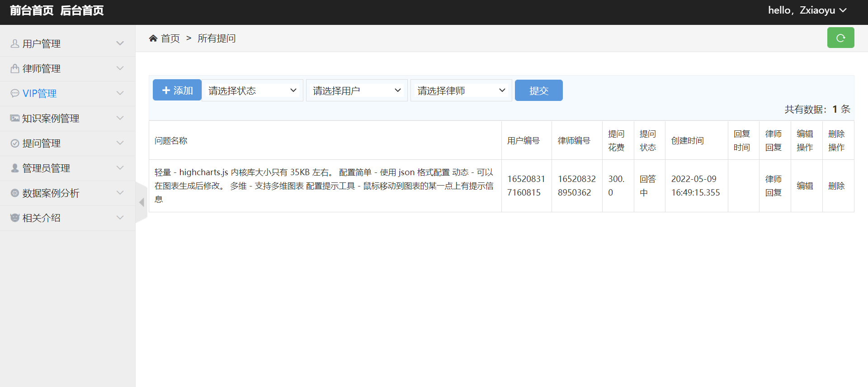This screenshot has height=387, width=868.
Task: Click the chat bubble icon beside VIP管理
Action: (15, 93)
